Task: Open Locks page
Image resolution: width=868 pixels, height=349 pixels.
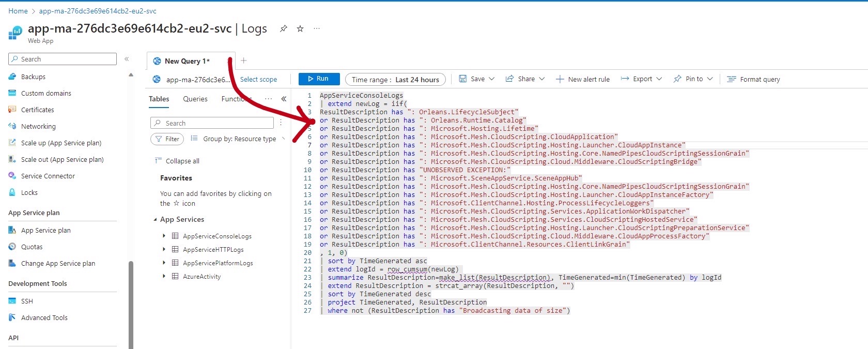Action: [x=29, y=192]
